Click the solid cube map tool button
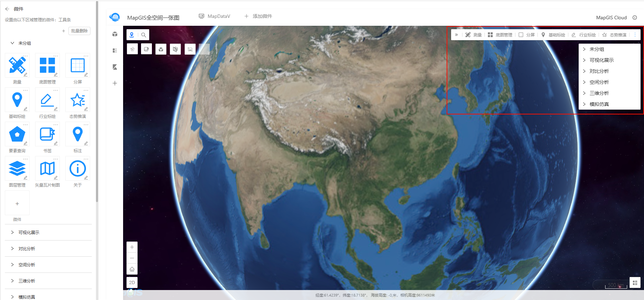Image resolution: width=644 pixels, height=300 pixels. [161, 49]
